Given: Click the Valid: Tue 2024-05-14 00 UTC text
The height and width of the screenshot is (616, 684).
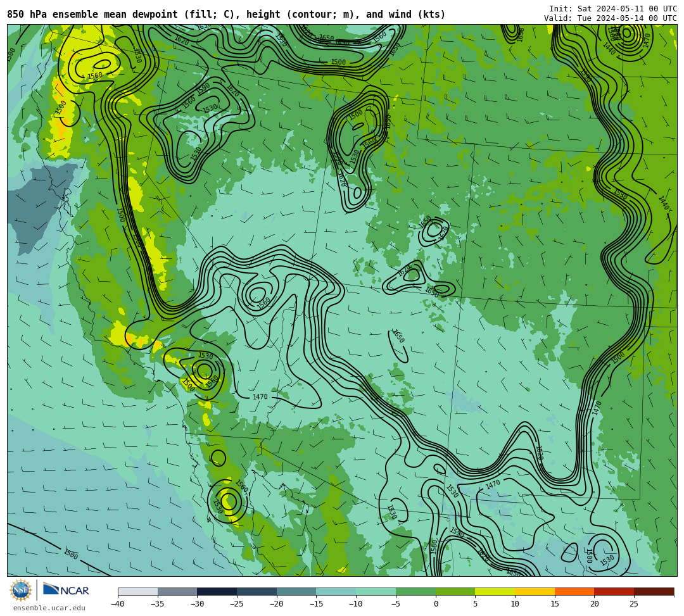Looking at the screenshot, I should [610, 18].
